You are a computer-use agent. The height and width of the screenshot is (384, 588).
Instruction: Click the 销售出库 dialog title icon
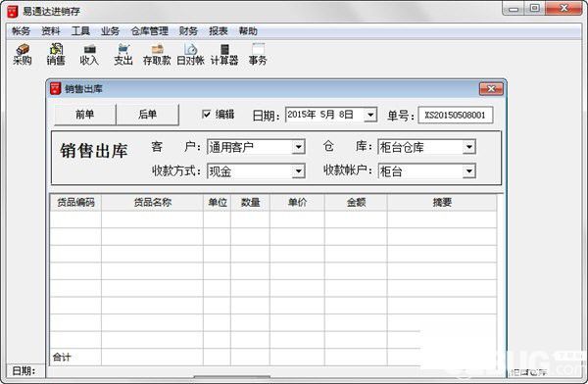(x=56, y=88)
